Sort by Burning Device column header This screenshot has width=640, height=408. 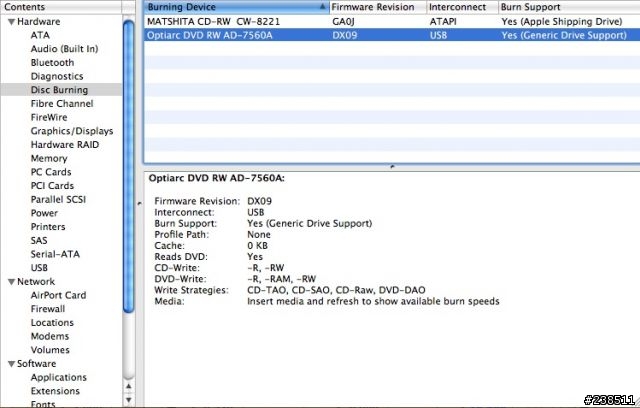tap(236, 7)
